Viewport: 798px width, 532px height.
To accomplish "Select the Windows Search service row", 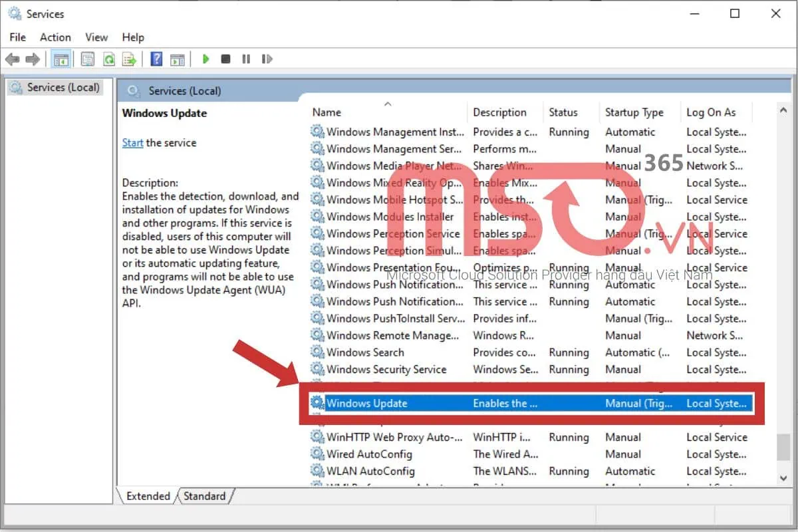I will pyautogui.click(x=365, y=352).
